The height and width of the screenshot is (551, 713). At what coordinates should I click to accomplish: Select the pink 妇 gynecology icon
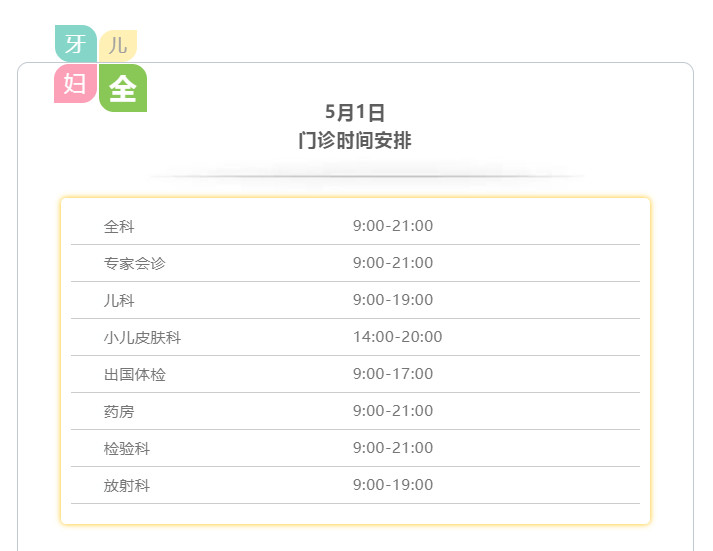click(x=75, y=83)
